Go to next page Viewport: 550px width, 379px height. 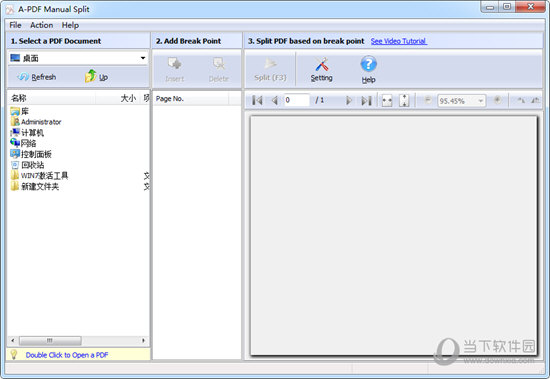[x=349, y=101]
